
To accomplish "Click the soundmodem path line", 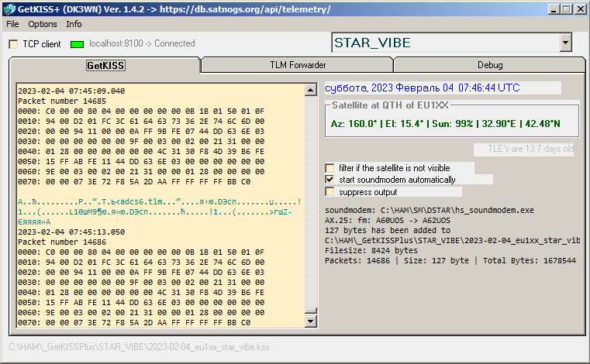I will (x=430, y=210).
